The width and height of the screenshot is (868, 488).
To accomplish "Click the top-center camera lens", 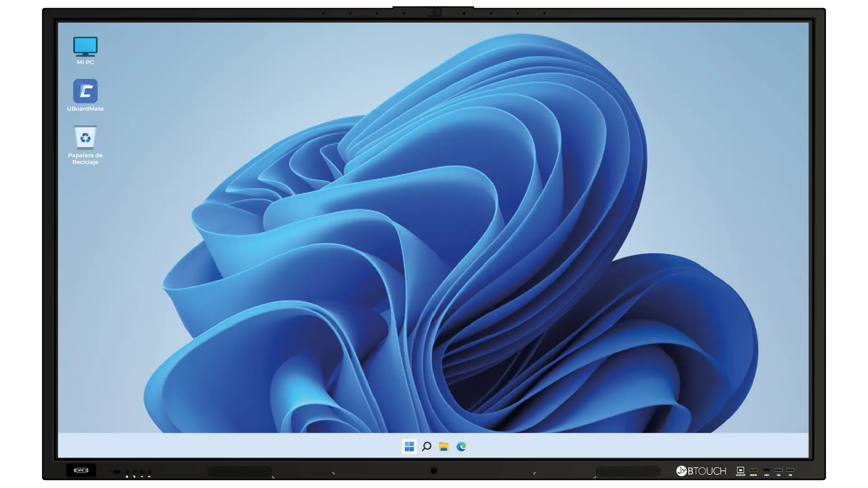I will point(434,12).
